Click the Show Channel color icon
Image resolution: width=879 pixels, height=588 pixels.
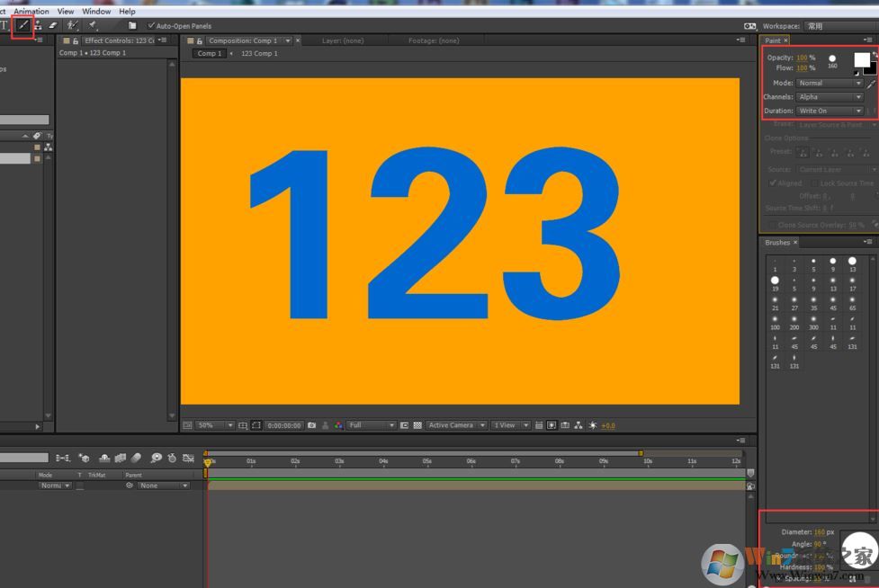click(338, 425)
